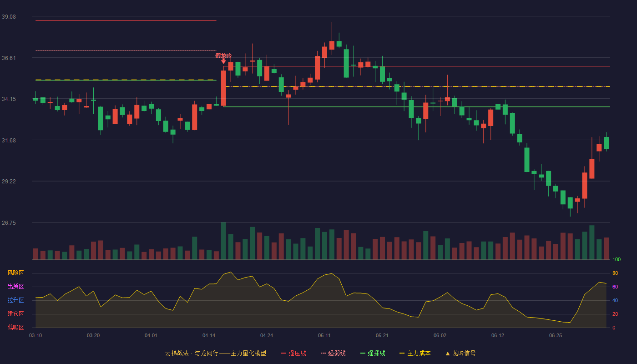637x364 pixels.
Task: Select the 拉升区 zone label
Action: (x=15, y=300)
